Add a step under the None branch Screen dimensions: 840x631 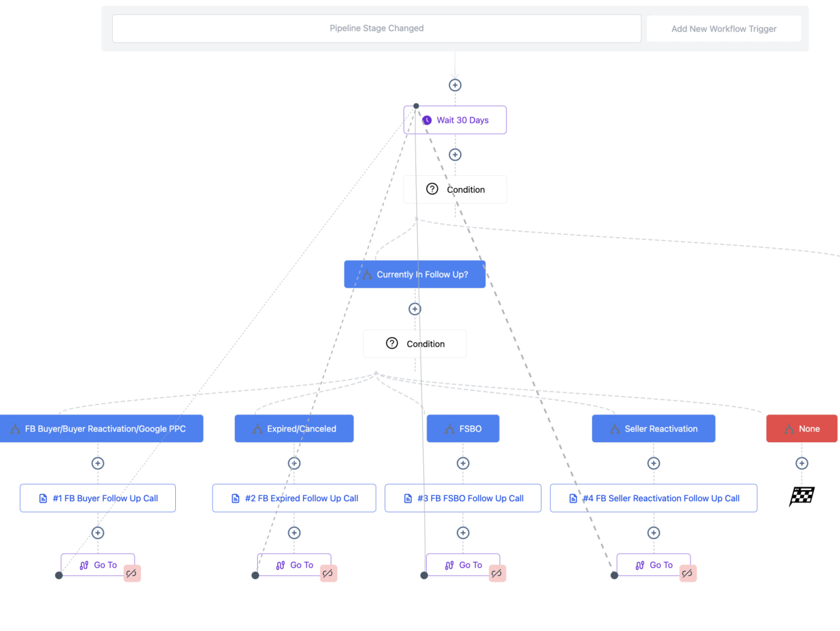click(x=801, y=463)
